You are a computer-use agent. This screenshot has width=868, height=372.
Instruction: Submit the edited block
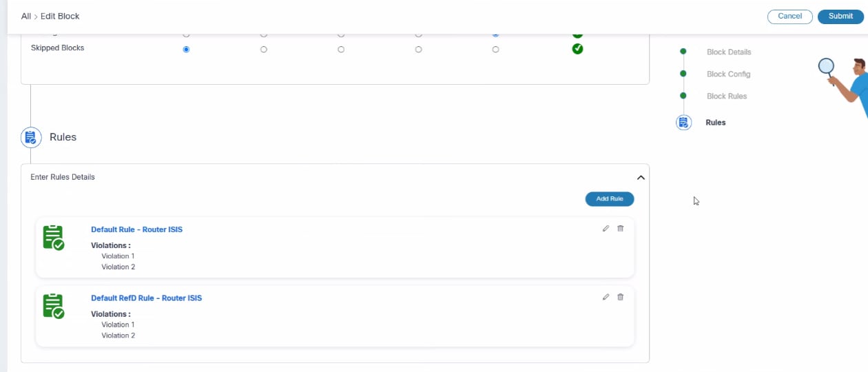pos(840,17)
